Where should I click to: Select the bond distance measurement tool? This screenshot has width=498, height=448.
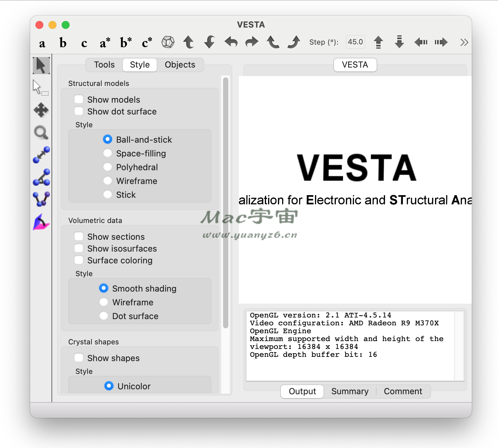pos(41,155)
